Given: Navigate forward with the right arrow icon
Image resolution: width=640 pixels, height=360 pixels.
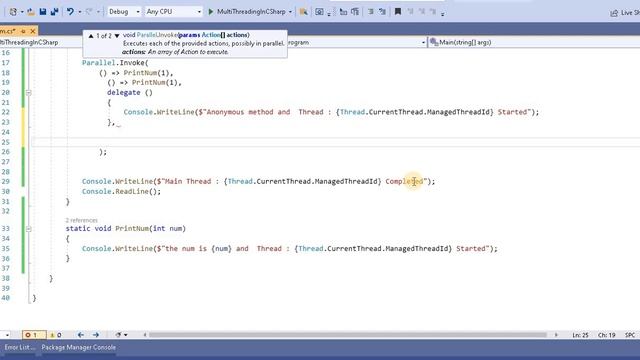Looking at the screenshot, I should [x=96, y=335].
